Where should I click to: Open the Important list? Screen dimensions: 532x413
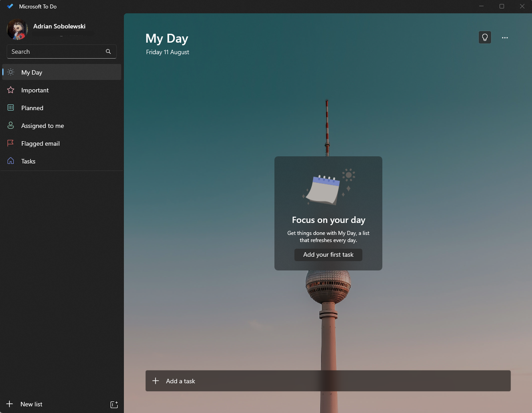tap(62, 90)
